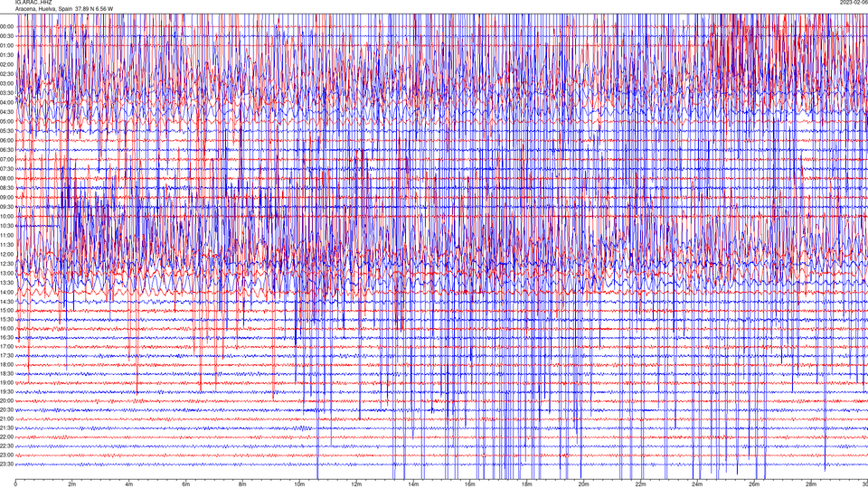Select the 21:30 trace time label
868x488 pixels.
(x=6, y=427)
